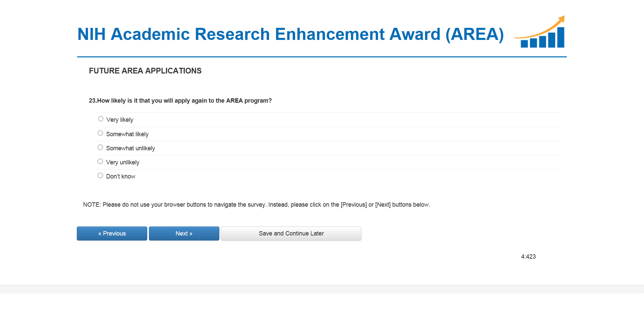Click the "Very likely" label text

click(120, 120)
